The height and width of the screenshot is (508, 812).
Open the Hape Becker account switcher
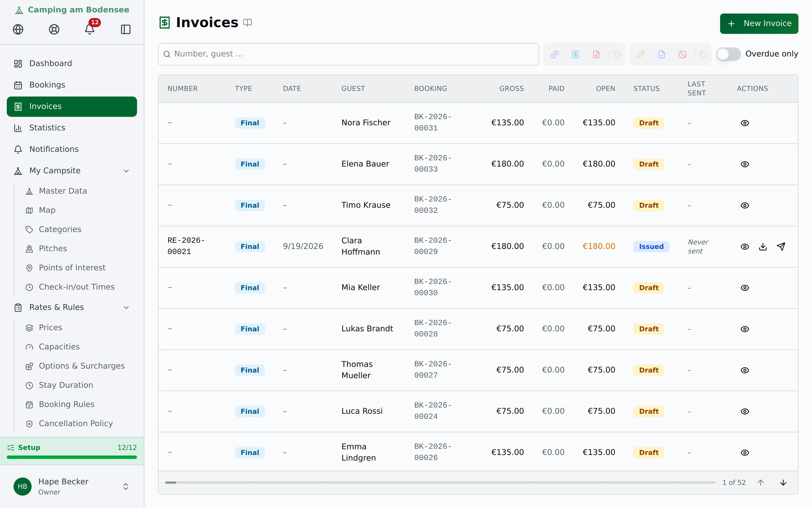coord(72,487)
